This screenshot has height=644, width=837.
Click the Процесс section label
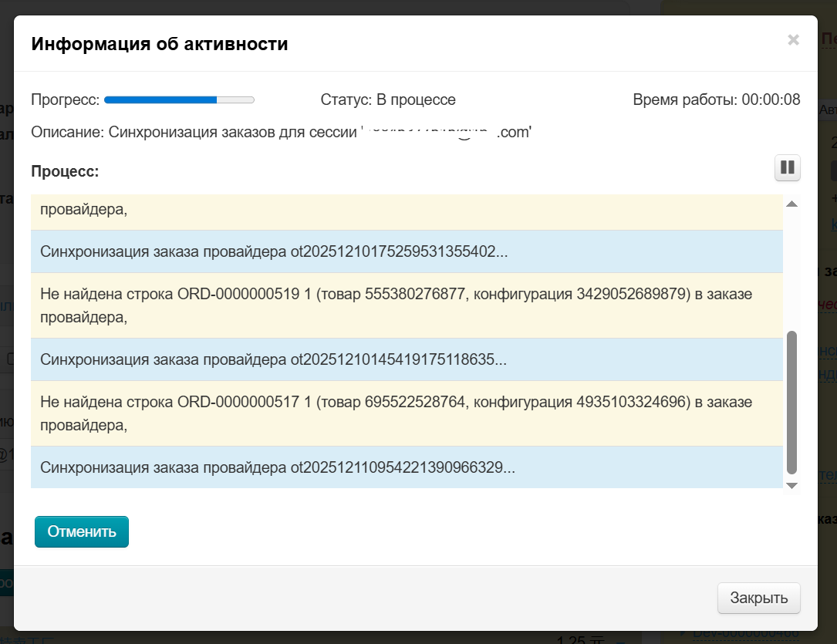pos(65,171)
